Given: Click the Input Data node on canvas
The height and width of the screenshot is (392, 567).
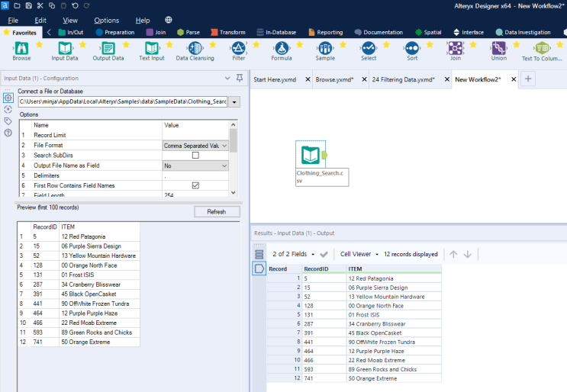Looking at the screenshot, I should (311, 155).
